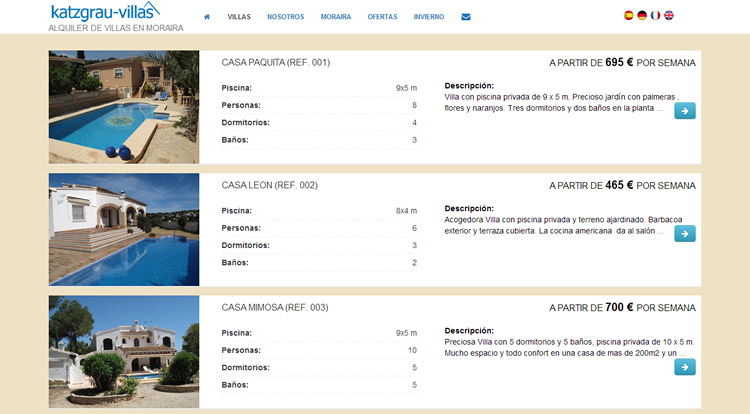Open contact page via envelope icon
Screen dimensions: 750x414
point(465,17)
